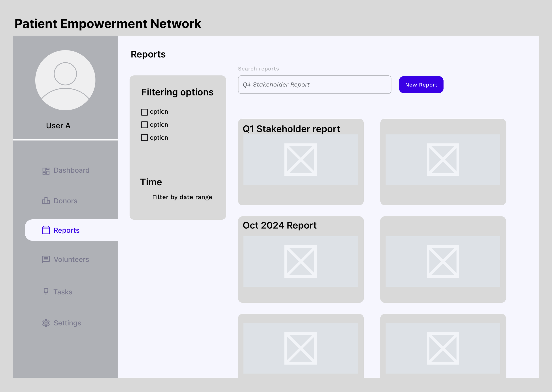This screenshot has width=552, height=392.
Task: Click the Tasks pin icon
Action: [x=46, y=292]
